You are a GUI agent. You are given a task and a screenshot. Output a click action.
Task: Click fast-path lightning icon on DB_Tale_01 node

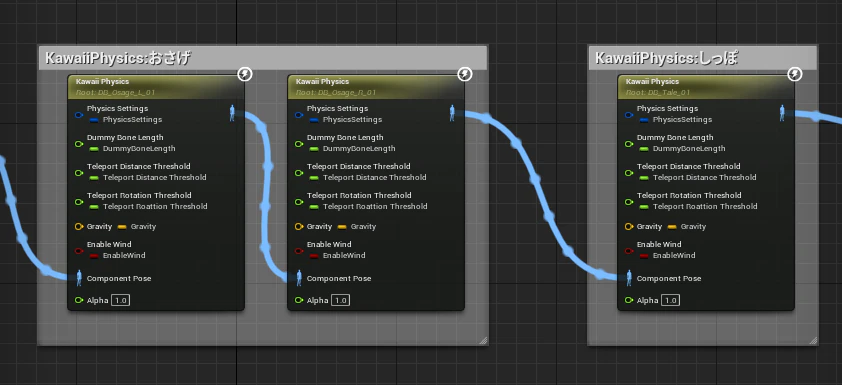[x=795, y=74]
